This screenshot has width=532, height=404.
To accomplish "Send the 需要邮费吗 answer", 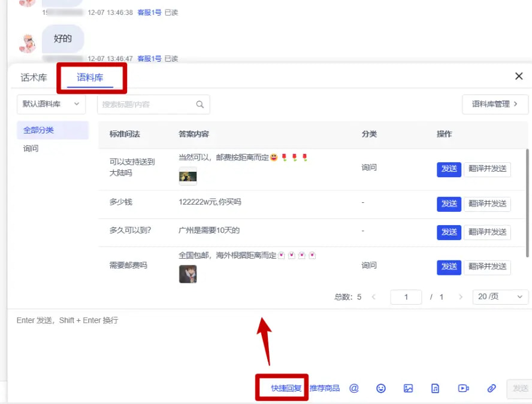I will pyautogui.click(x=449, y=267).
